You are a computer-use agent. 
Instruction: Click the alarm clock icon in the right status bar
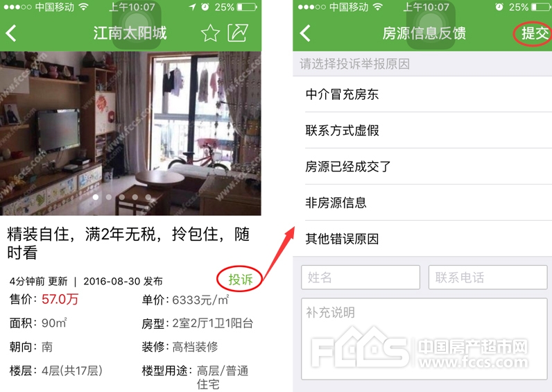tap(499, 7)
